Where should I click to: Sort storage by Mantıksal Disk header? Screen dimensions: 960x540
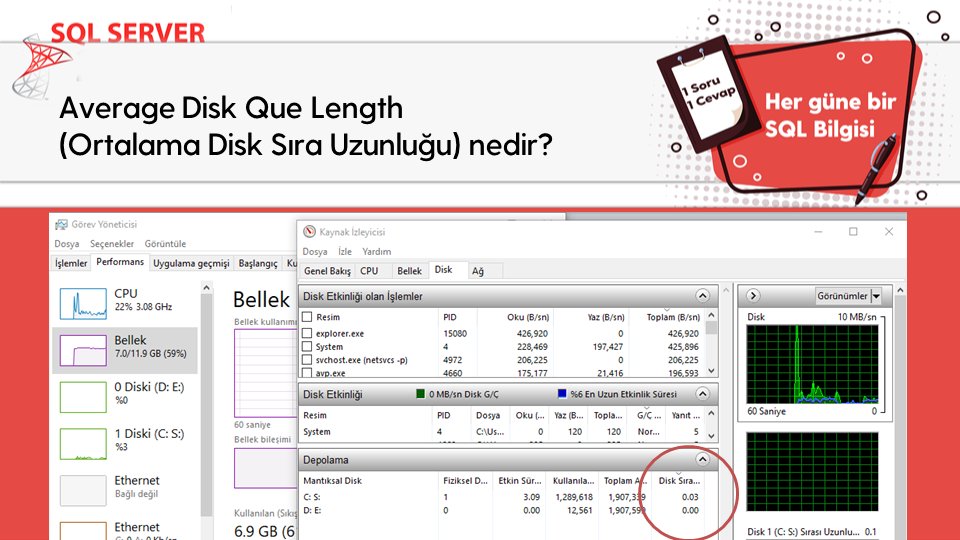(x=369, y=481)
